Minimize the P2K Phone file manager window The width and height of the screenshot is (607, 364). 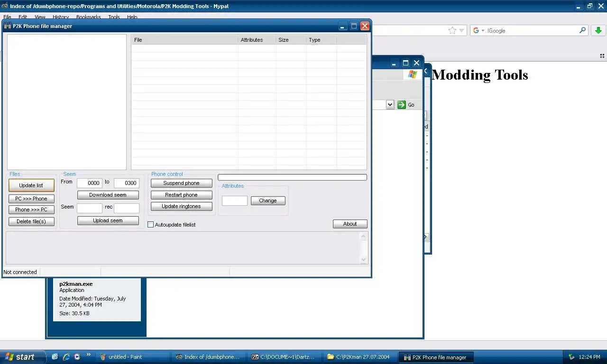pos(343,26)
